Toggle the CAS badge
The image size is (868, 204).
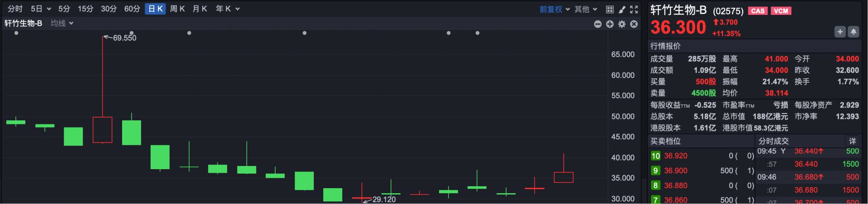758,11
